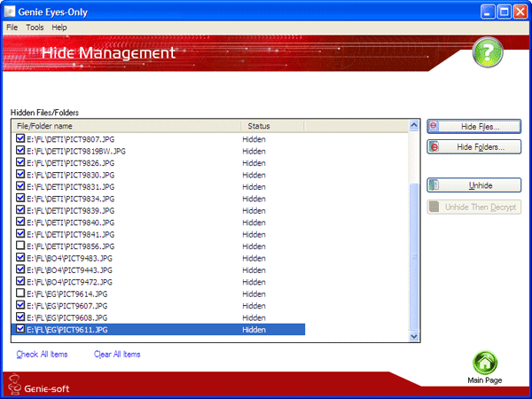Click Hidden status of PICT9483.JPG
This screenshot has width=532, height=399.
(x=254, y=258)
